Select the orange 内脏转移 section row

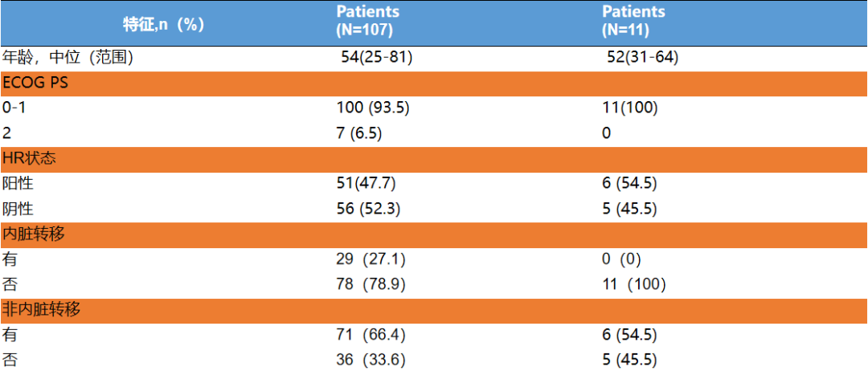coord(434,234)
